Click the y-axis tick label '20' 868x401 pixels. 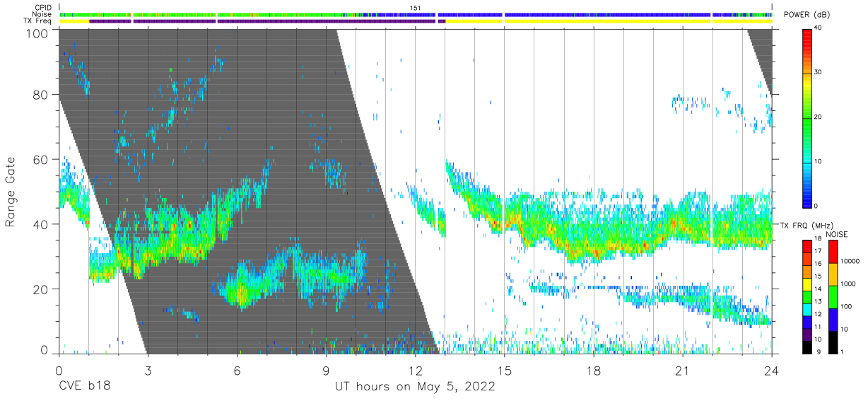40,289
